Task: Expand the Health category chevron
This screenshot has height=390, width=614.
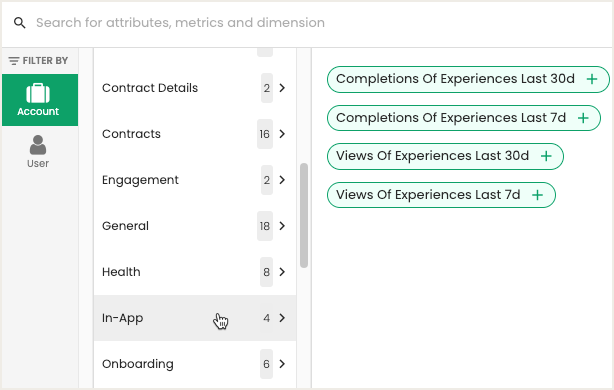Action: click(282, 272)
